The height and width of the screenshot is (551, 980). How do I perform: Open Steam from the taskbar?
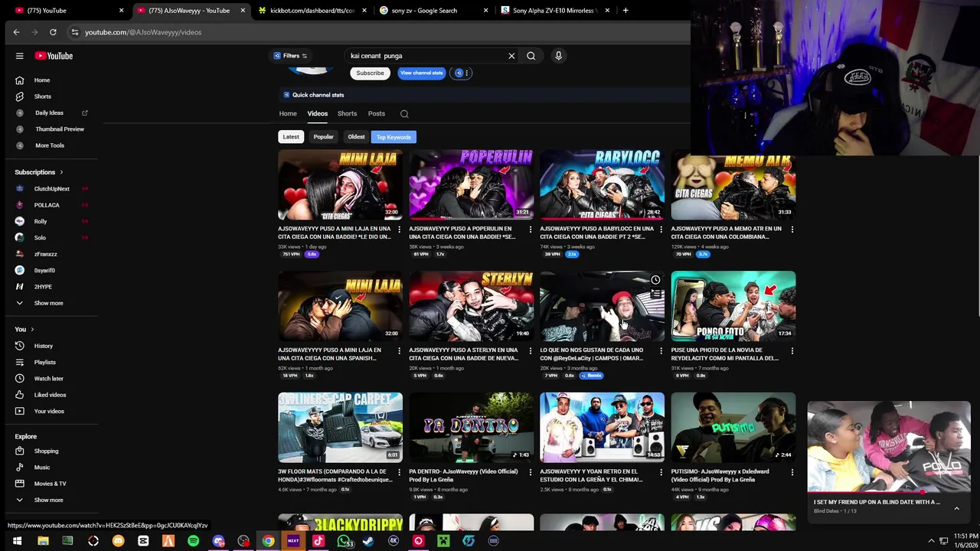coord(368,541)
